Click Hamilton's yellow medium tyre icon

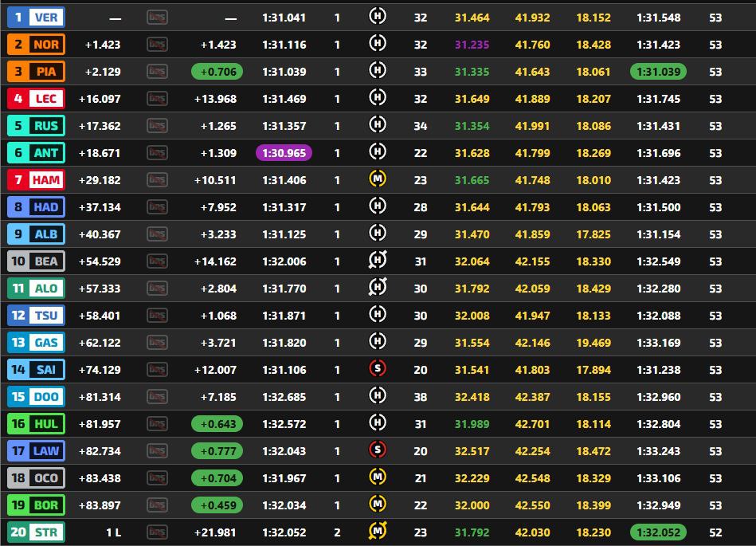378,179
